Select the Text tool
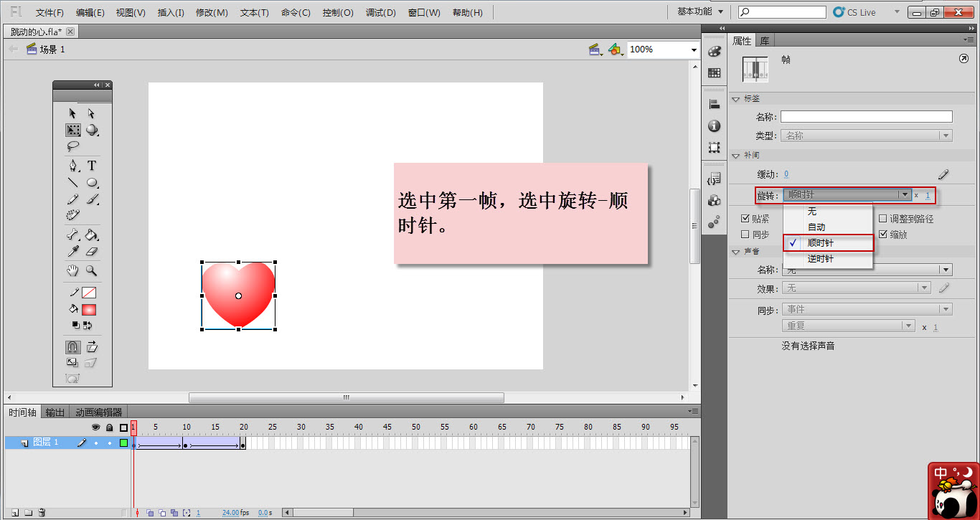 [x=92, y=166]
